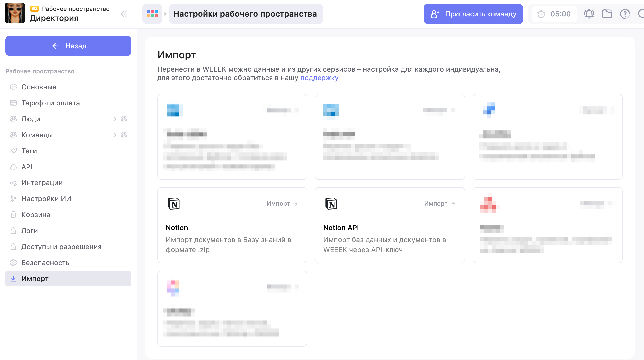Open Корзина section
This screenshot has height=360, width=644.
pyautogui.click(x=68, y=215)
